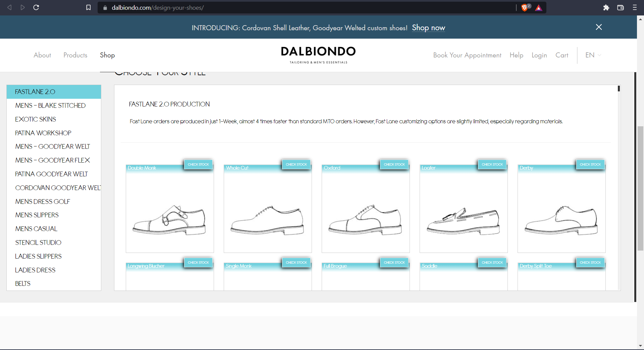This screenshot has height=350, width=644.
Task: View site lock security info
Action: (105, 7)
